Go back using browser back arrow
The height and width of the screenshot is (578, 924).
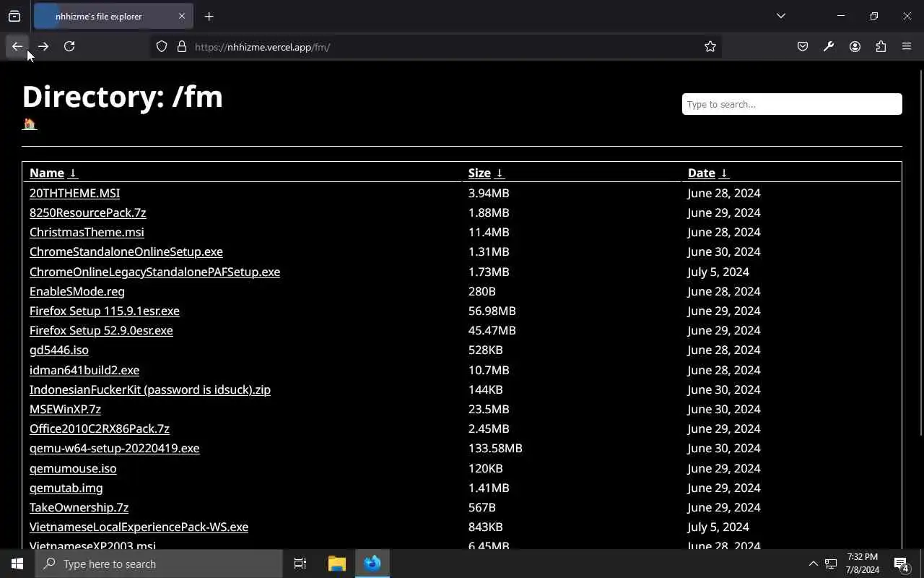pos(17,46)
